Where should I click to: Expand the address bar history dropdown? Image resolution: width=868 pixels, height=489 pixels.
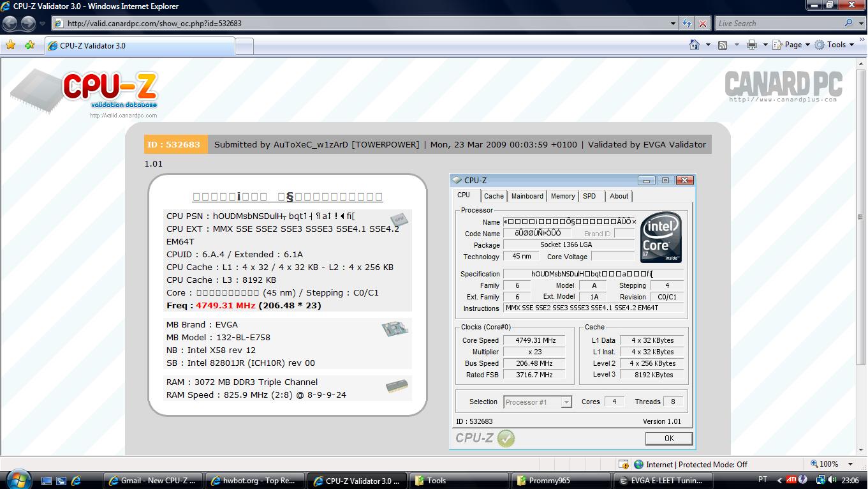[x=673, y=24]
